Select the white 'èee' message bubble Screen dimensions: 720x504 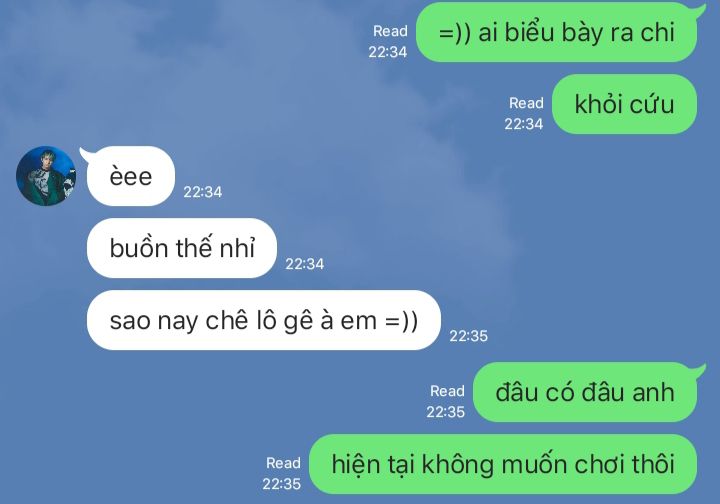131,176
